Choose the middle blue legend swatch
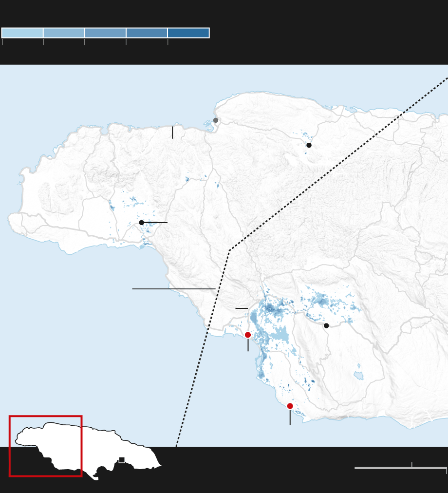The width and height of the screenshot is (448, 493). click(x=105, y=33)
